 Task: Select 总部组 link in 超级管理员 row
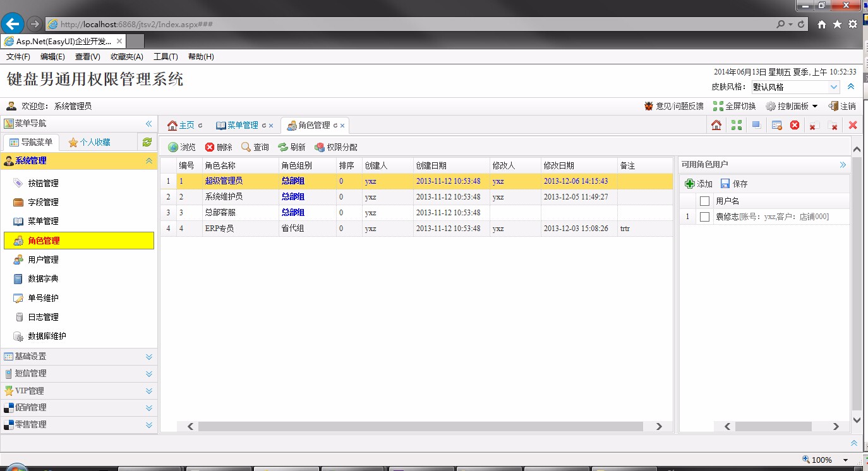[x=292, y=181]
